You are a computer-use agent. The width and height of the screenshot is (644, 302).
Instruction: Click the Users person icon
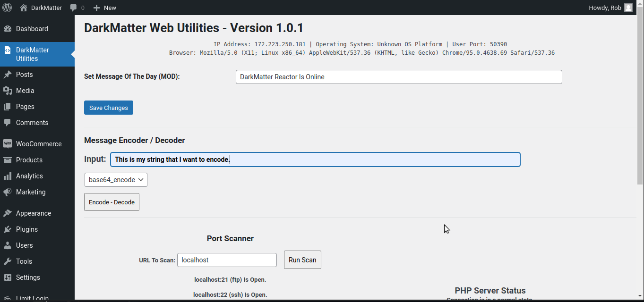coord(7,245)
